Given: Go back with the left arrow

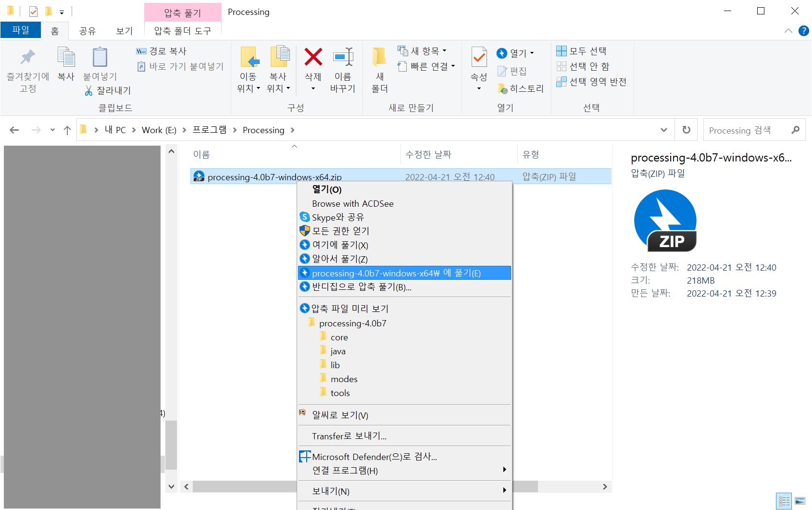Looking at the screenshot, I should click(x=14, y=130).
